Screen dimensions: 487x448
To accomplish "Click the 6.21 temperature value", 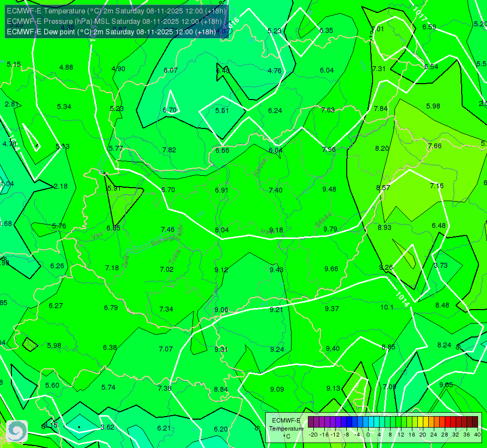I will click(x=164, y=428).
